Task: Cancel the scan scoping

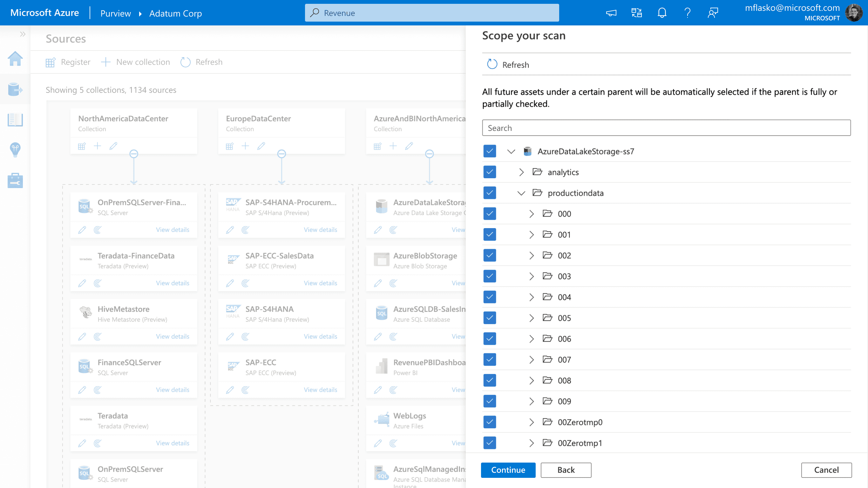Action: (826, 470)
